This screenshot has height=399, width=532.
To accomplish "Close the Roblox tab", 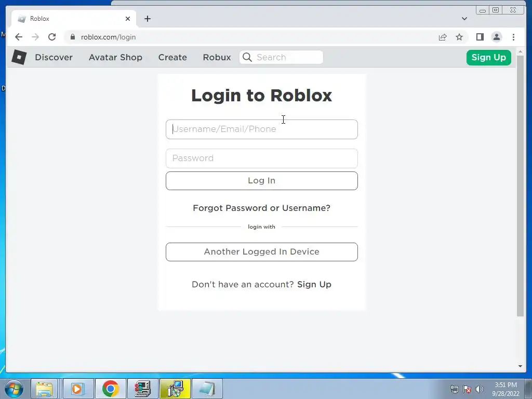I will pos(128,19).
